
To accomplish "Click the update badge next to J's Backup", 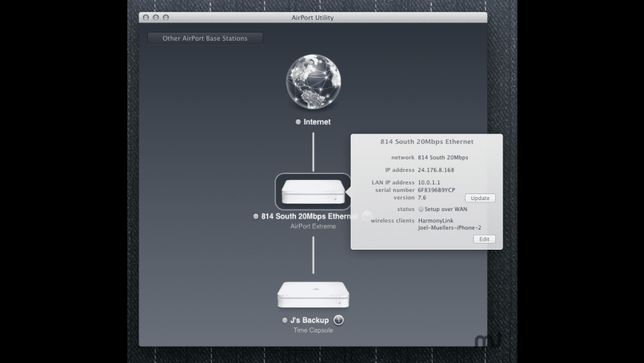I will click(338, 320).
